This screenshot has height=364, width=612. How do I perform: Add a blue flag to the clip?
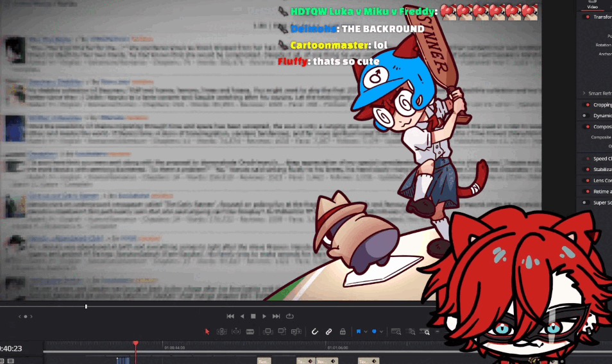359,332
